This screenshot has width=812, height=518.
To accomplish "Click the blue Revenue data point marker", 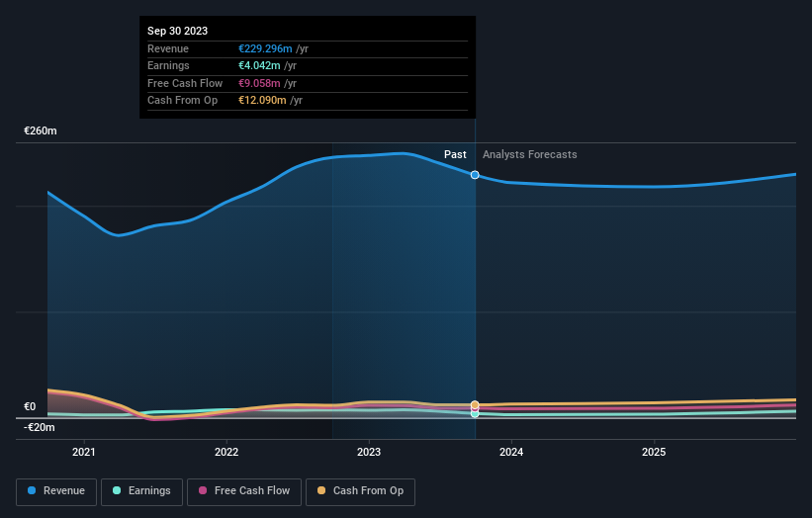I will point(475,175).
